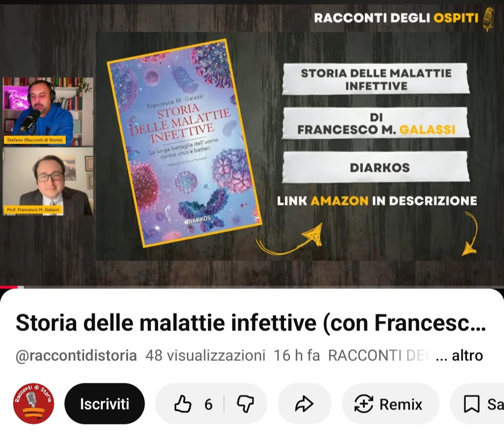
Task: Open the Remix option
Action: (388, 404)
